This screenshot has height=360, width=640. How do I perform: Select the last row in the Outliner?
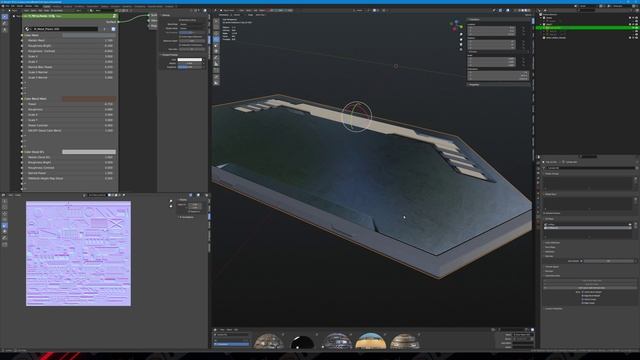click(587, 38)
